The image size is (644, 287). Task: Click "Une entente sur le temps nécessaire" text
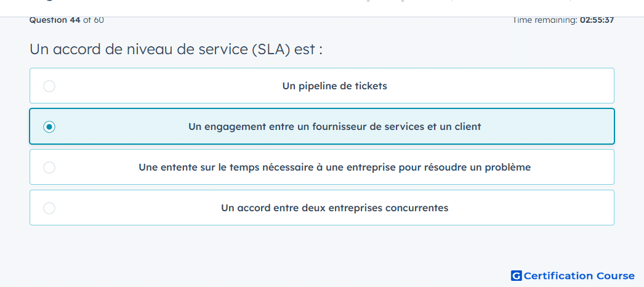(x=334, y=168)
